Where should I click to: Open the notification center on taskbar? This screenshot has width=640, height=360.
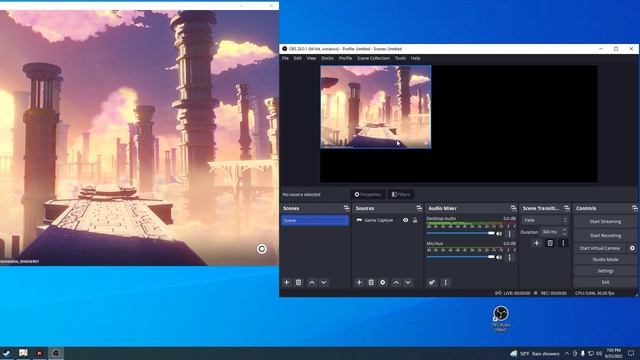click(631, 353)
